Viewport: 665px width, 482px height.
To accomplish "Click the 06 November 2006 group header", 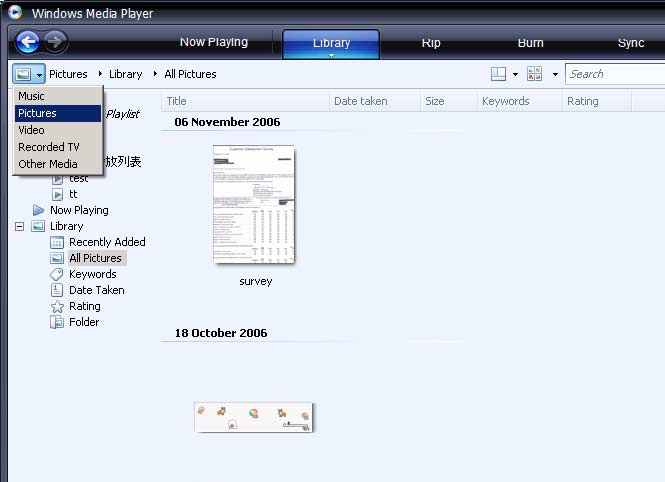I will 227,122.
